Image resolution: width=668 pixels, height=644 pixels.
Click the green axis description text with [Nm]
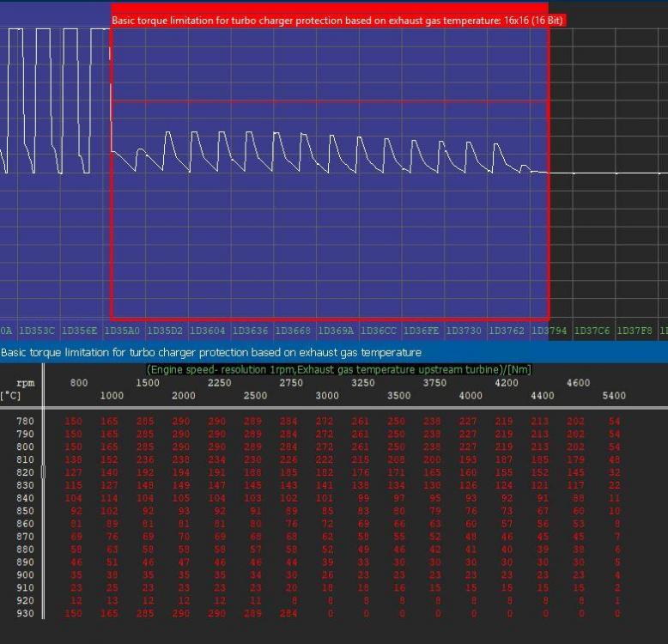(339, 369)
